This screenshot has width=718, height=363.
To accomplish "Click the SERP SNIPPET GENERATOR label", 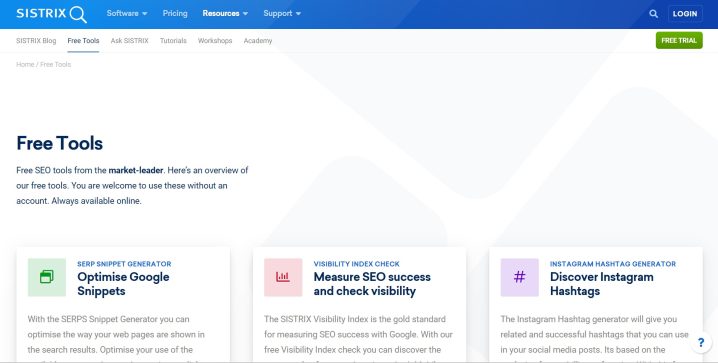I will pos(124,264).
